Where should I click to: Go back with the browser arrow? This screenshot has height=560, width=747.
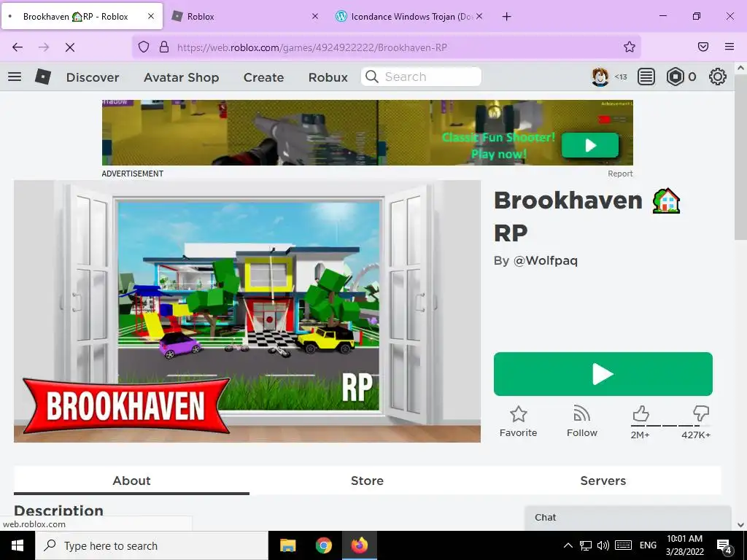[18, 47]
